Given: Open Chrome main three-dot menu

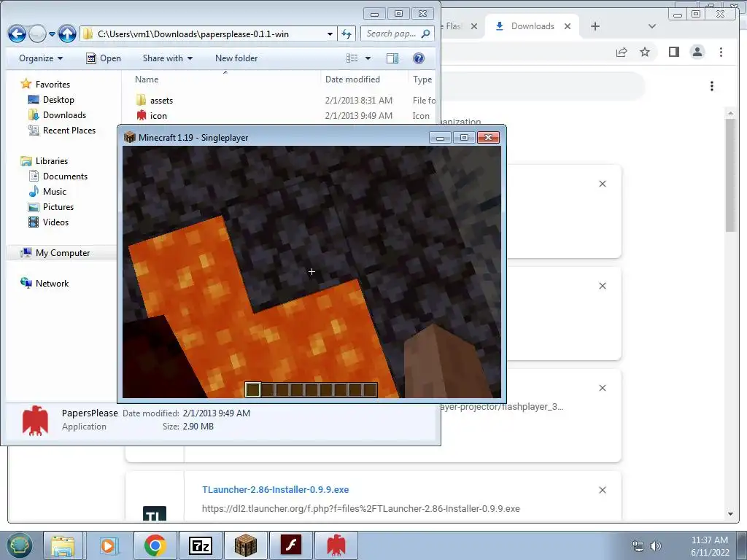Looking at the screenshot, I should (721, 52).
